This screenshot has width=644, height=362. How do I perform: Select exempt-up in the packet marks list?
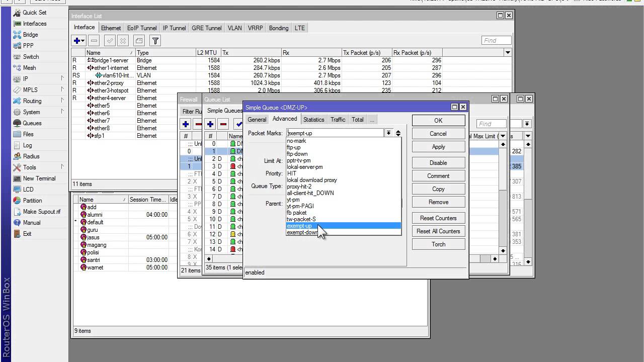click(x=344, y=226)
